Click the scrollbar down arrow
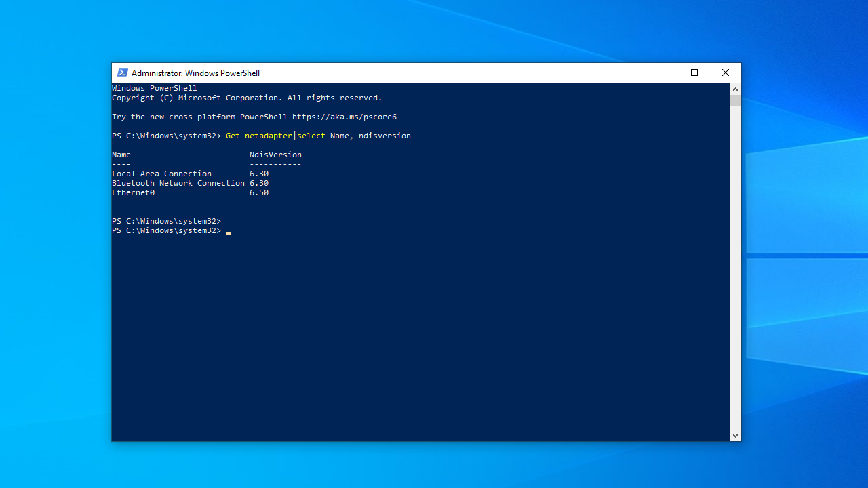Screen dimensions: 868x488 pos(735,436)
